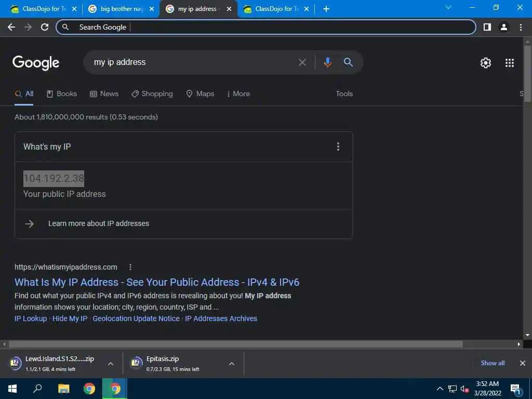Click the horizontal scrollbar right arrow
This screenshot has height=399, width=532.
tap(519, 344)
